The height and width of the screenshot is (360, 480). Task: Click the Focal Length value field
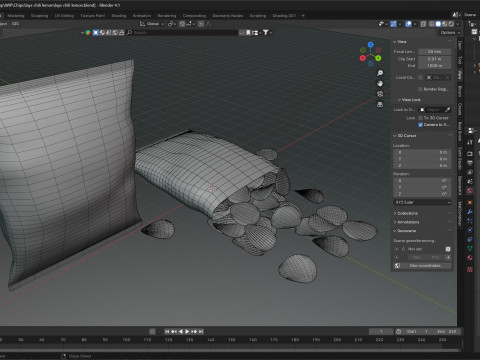(x=435, y=52)
